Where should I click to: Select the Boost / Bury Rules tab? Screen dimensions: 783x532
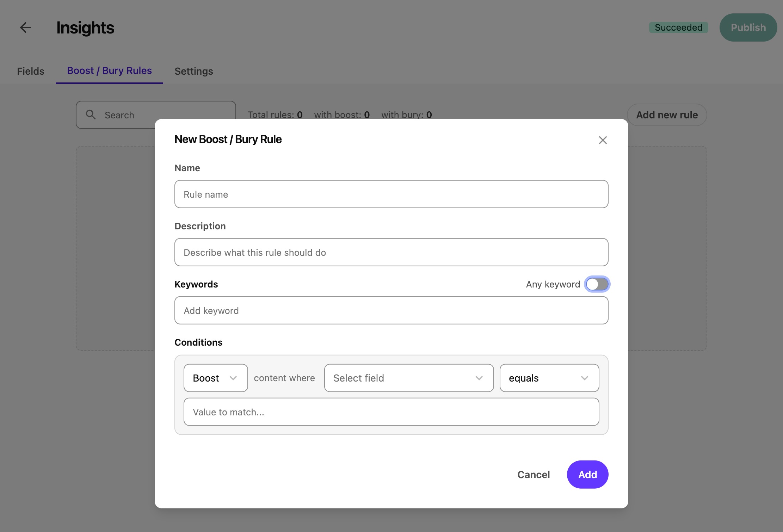(109, 70)
